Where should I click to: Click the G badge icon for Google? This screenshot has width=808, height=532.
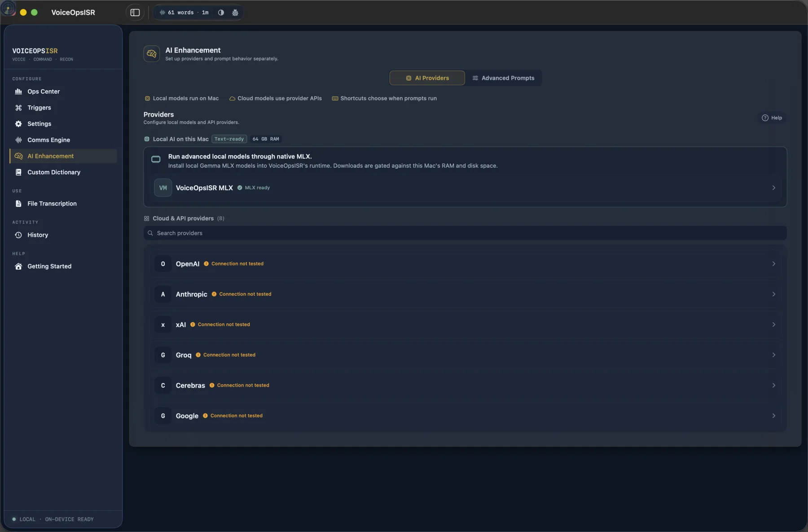click(x=163, y=416)
